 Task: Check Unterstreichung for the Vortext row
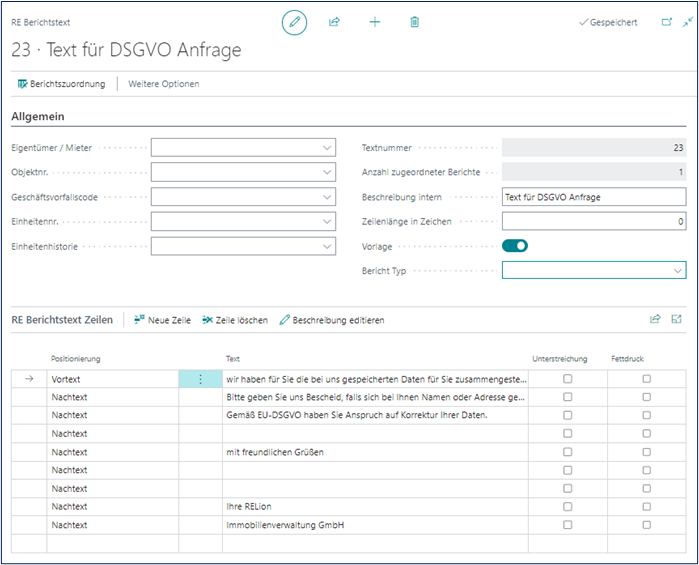pos(568,379)
